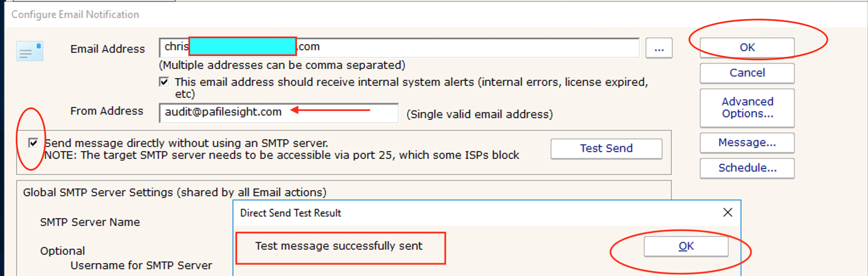Toggle the internal system alerts checkbox
This screenshot has width=868, height=276.
[x=164, y=82]
